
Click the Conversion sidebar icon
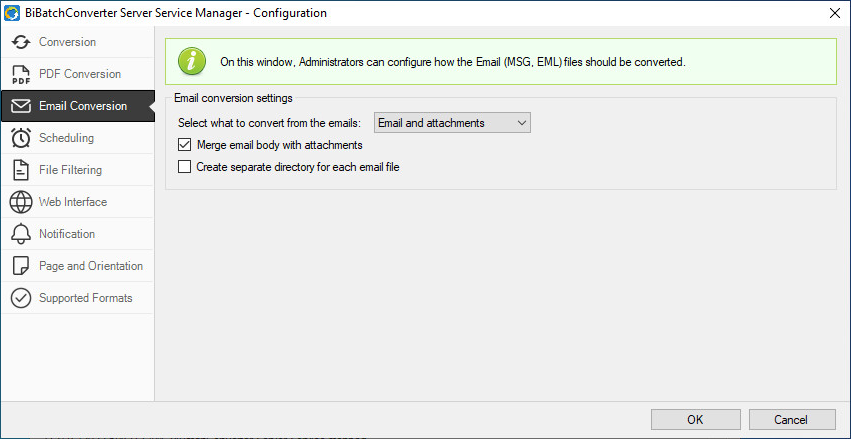(x=21, y=42)
